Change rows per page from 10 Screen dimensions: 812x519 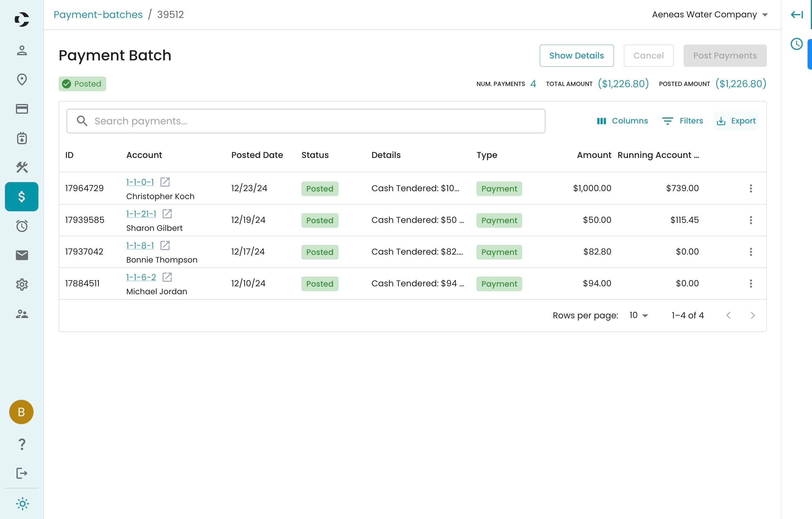[638, 315]
